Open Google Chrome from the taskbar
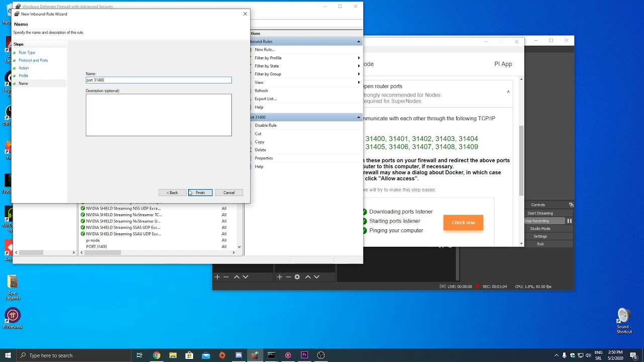Viewport: 644px width, 362px height. 156,355
